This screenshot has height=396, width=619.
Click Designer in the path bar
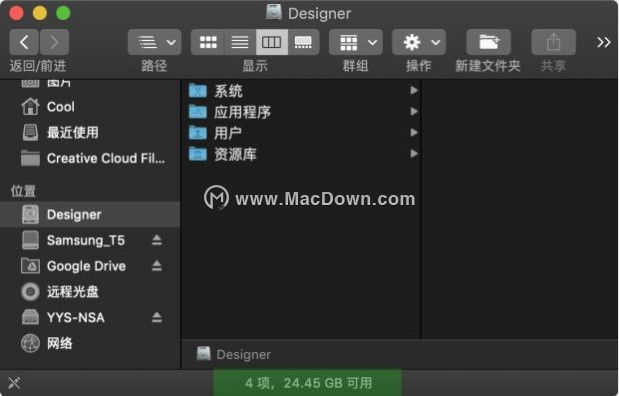pyautogui.click(x=234, y=354)
